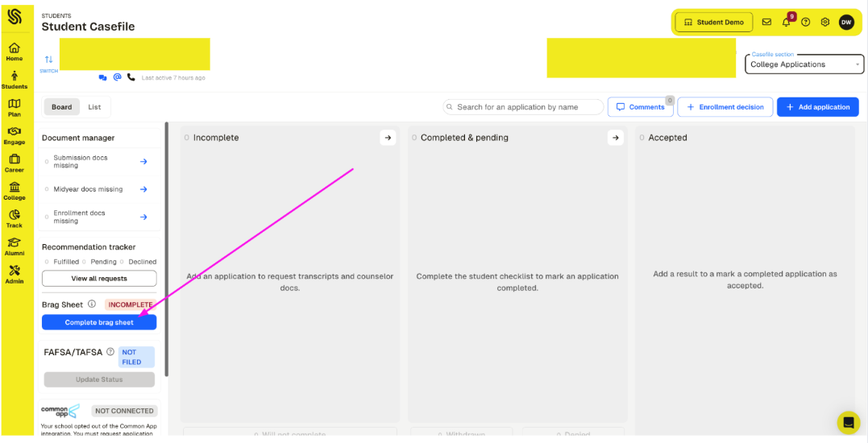Open the Plan section in sidebar
Image resolution: width=868 pixels, height=443 pixels.
coord(15,107)
